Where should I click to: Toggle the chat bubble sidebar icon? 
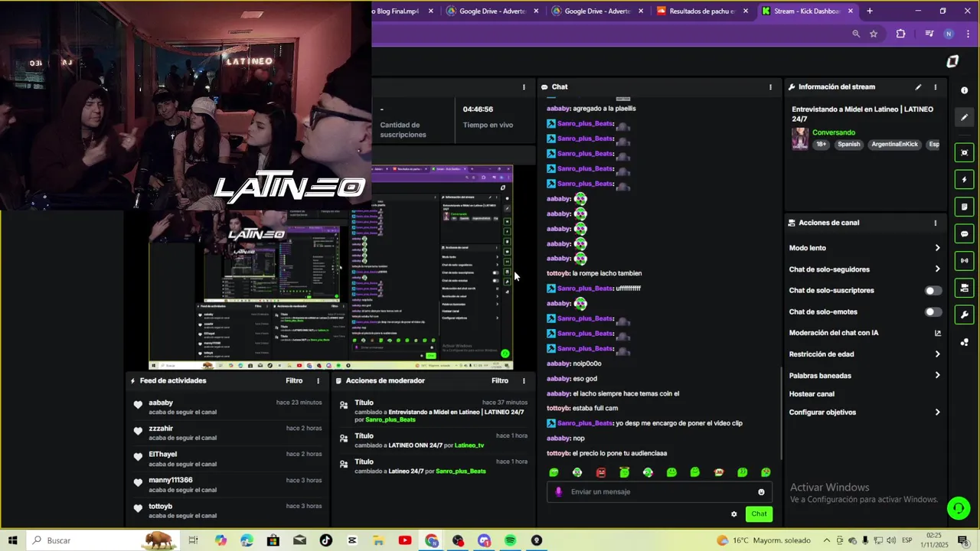[x=964, y=233]
